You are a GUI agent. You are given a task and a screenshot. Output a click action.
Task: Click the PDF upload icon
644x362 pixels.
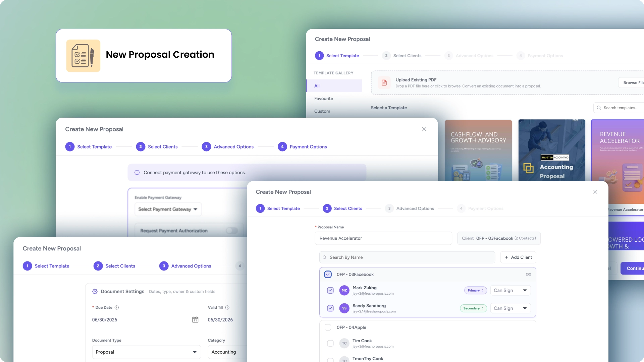[x=384, y=83]
